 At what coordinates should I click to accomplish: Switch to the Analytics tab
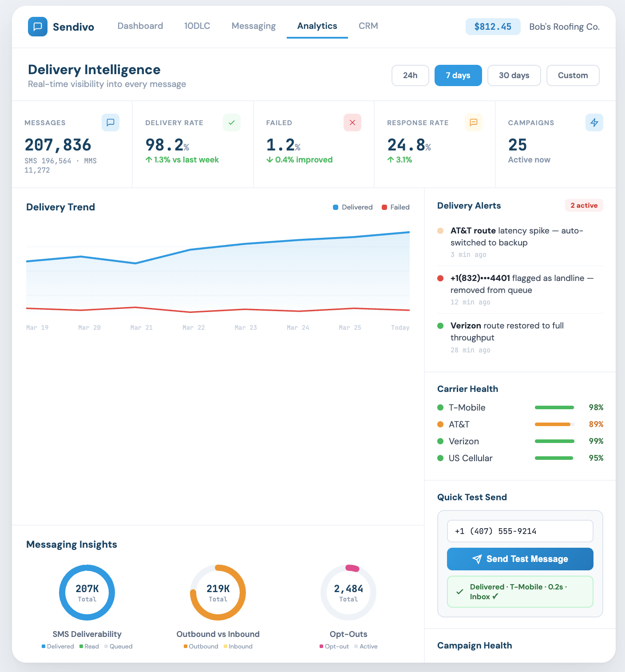click(317, 26)
